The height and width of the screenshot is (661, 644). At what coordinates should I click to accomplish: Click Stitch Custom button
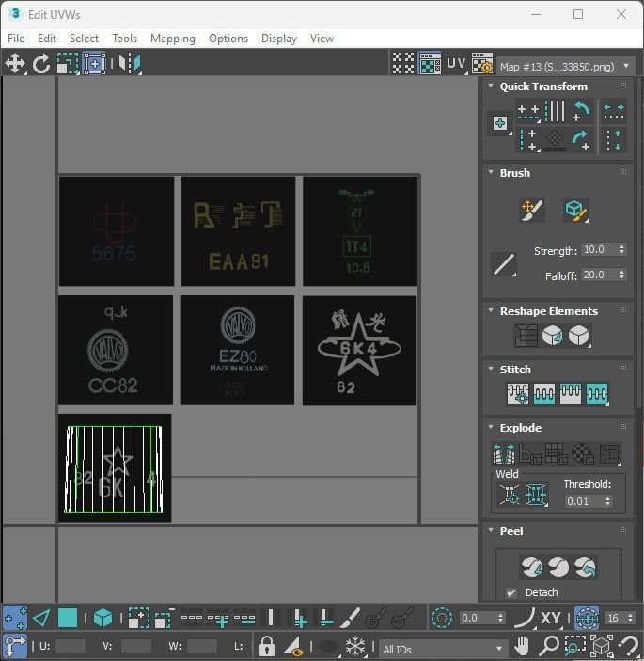pos(597,394)
